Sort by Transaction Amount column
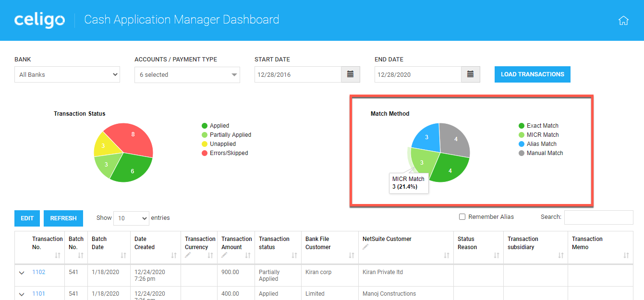644x300 pixels. [x=248, y=255]
